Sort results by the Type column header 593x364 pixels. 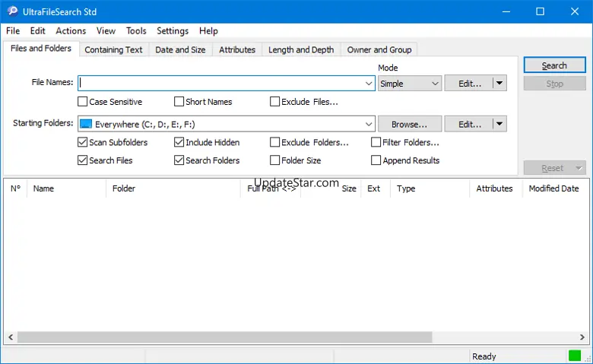(x=430, y=188)
